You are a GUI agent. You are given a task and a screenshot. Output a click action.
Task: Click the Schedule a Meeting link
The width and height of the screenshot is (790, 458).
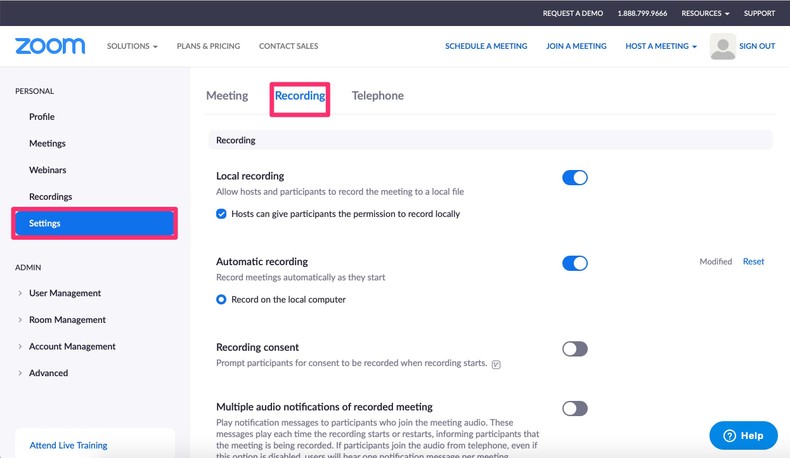(x=487, y=46)
